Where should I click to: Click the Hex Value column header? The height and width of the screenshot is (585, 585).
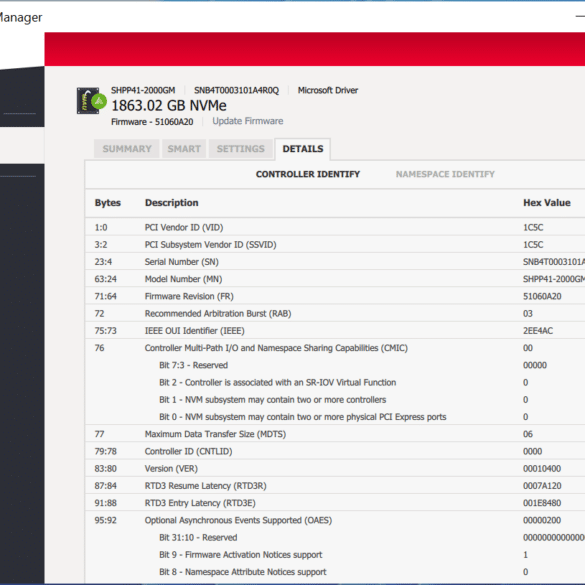(547, 203)
